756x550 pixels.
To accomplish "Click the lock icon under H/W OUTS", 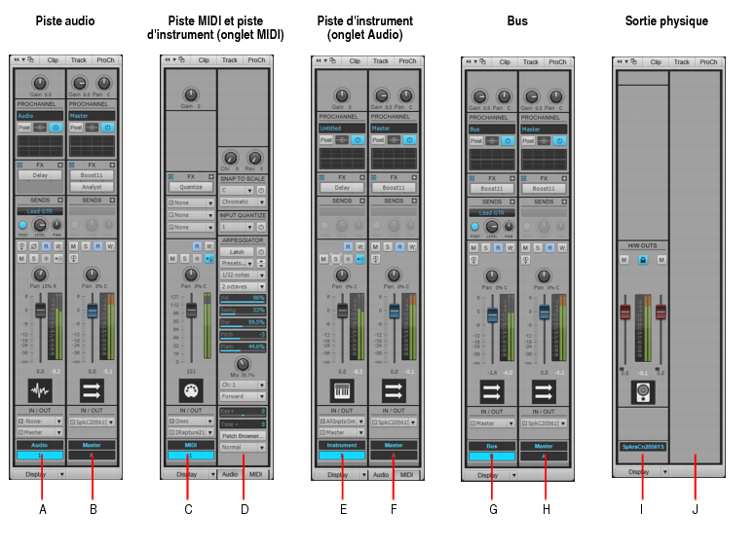I will (x=643, y=260).
